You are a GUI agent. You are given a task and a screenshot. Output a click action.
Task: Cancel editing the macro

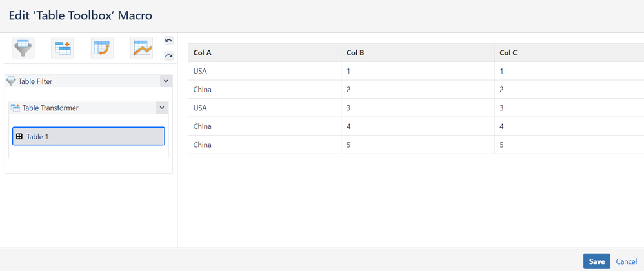tap(626, 261)
